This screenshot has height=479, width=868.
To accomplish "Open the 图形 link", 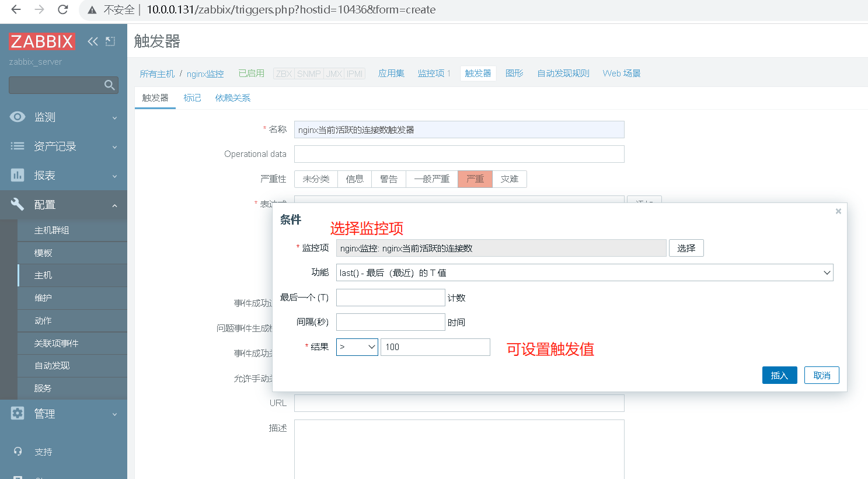I will tap(514, 74).
